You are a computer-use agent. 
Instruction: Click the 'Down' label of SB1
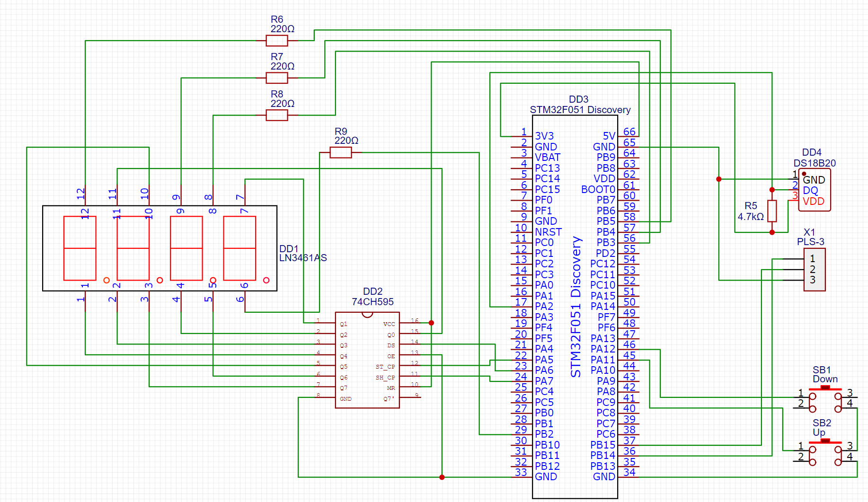pos(825,379)
